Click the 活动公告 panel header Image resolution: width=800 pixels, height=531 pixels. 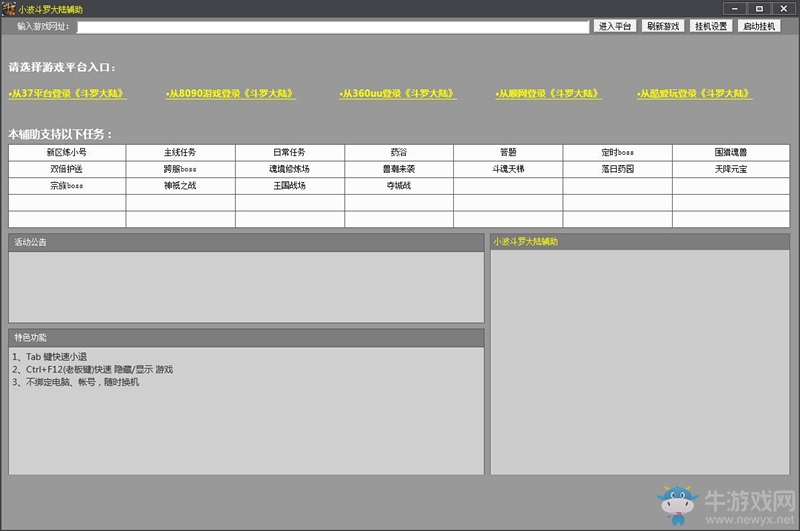click(246, 242)
